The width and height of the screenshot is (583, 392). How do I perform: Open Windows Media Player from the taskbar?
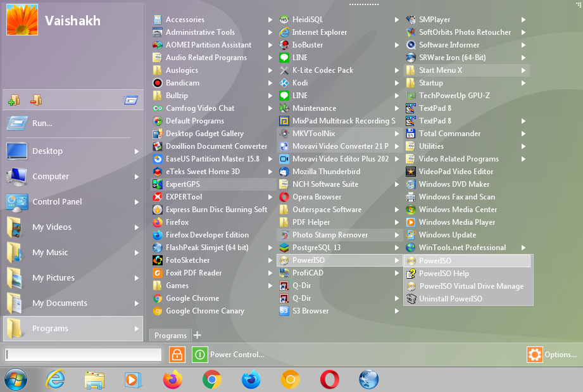tap(133, 380)
